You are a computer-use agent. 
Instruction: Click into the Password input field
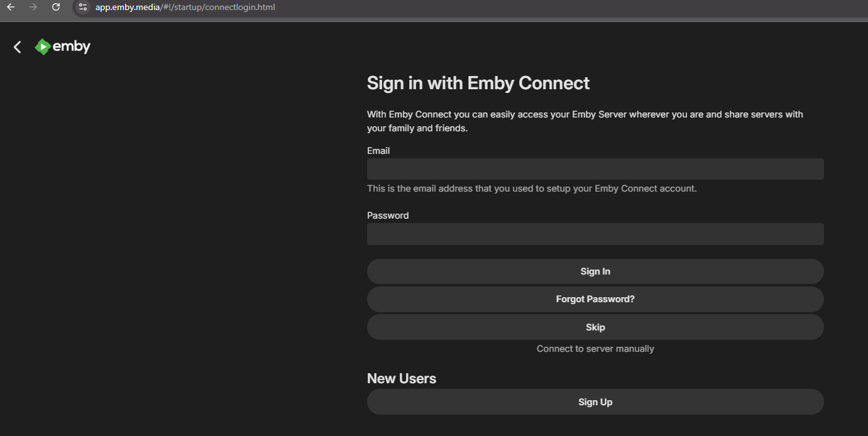(x=595, y=234)
